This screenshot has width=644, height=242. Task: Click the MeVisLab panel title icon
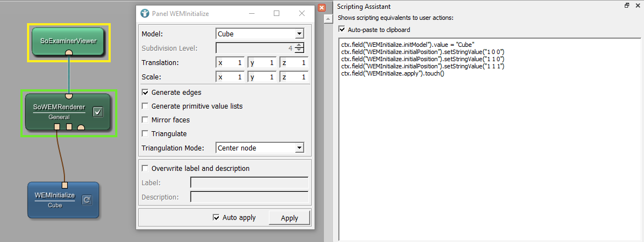(x=145, y=13)
